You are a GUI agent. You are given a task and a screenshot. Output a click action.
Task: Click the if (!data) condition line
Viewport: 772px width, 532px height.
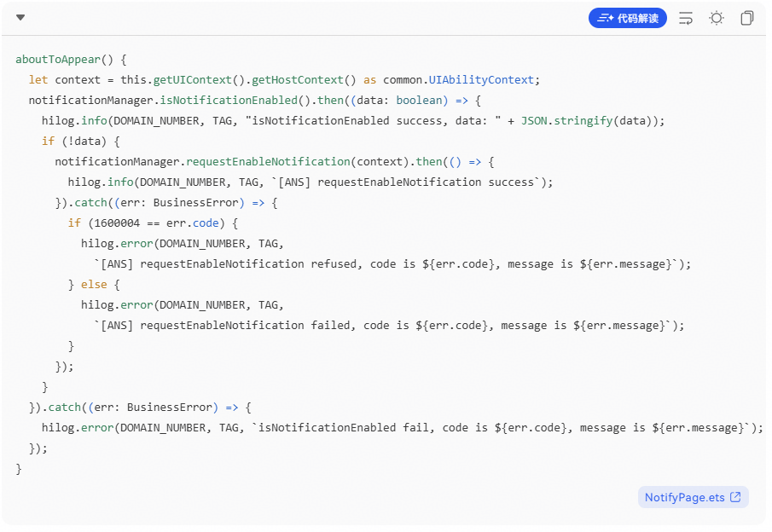point(81,142)
